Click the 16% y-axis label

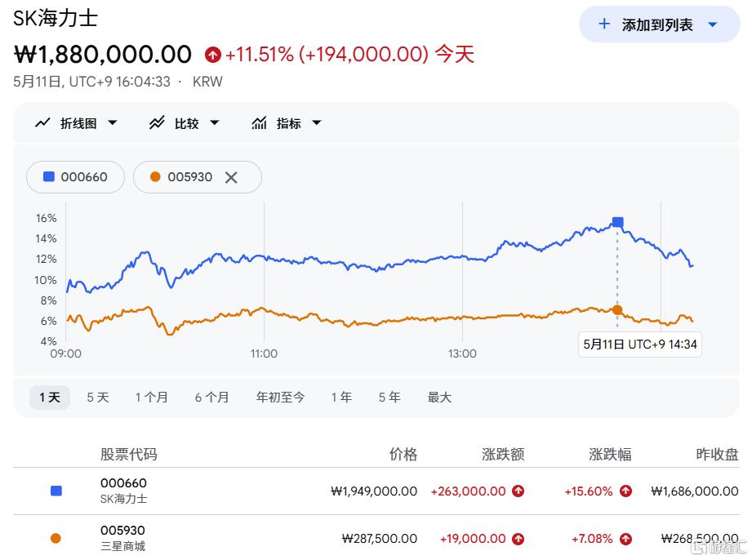46,218
